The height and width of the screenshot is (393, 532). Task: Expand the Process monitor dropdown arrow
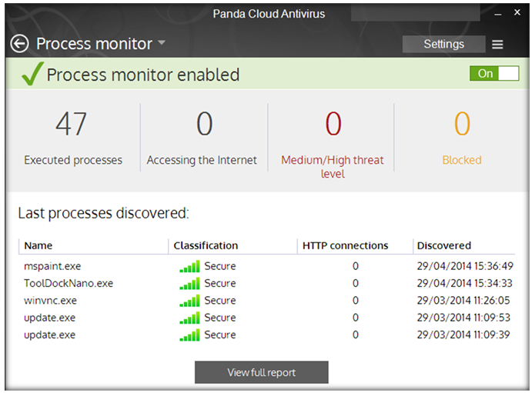tap(162, 43)
